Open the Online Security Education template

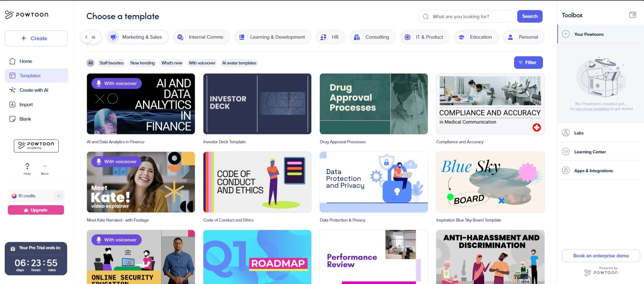[x=141, y=257]
